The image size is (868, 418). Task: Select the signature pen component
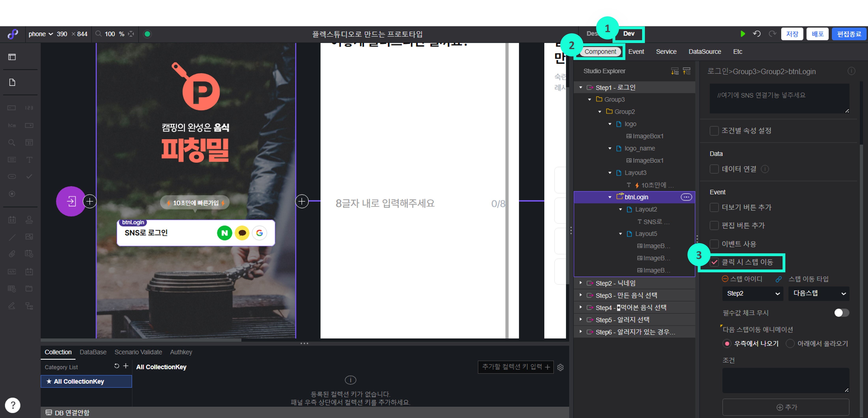click(x=12, y=306)
